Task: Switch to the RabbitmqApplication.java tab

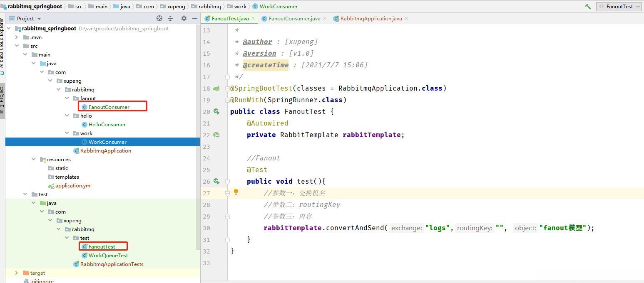Action: click(371, 19)
